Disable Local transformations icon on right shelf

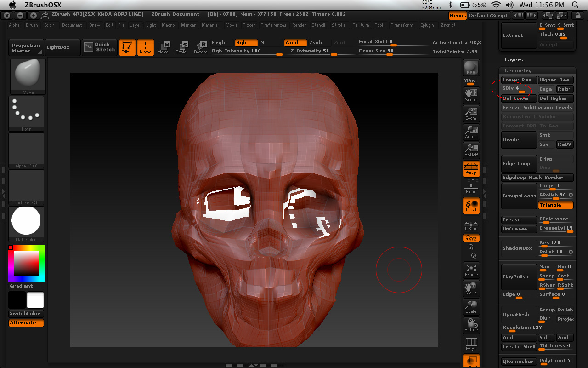point(471,206)
